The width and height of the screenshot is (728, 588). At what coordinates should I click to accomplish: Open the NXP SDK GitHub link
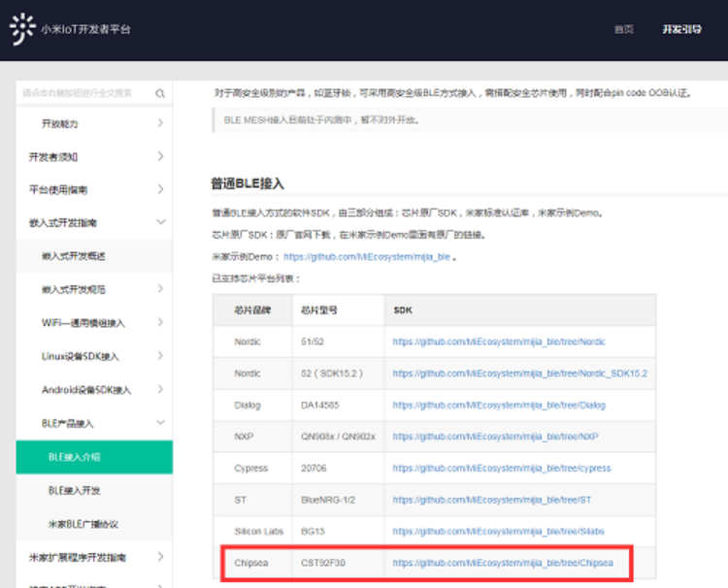pos(495,437)
